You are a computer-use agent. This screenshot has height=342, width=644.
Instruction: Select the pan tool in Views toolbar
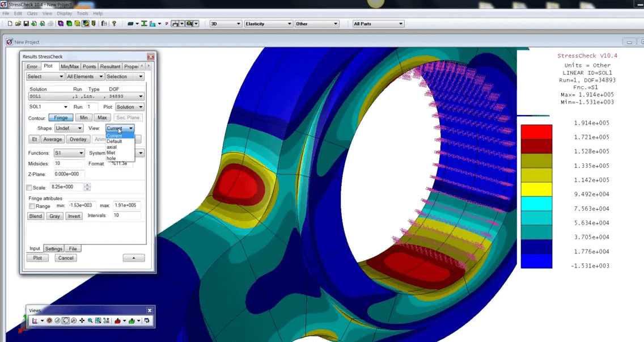pos(82,322)
